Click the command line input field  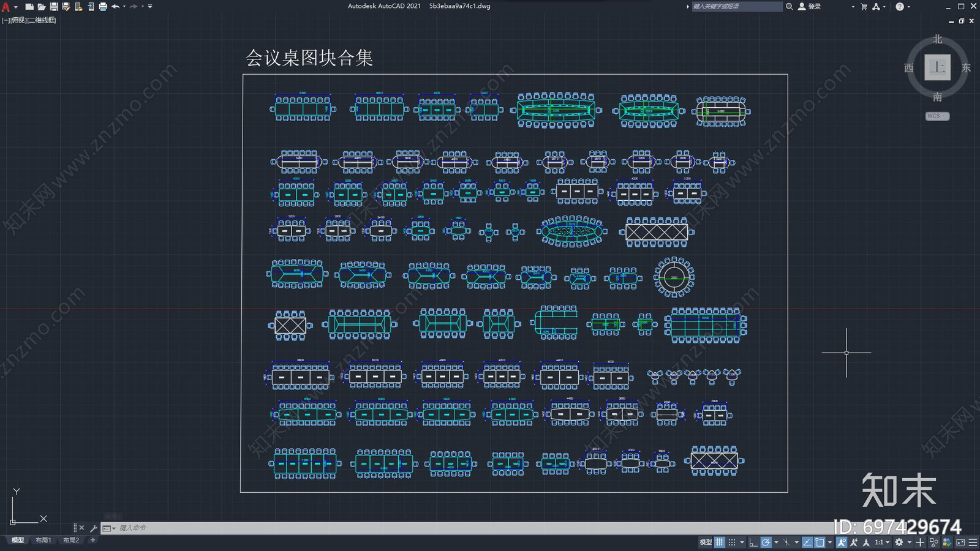429,528
